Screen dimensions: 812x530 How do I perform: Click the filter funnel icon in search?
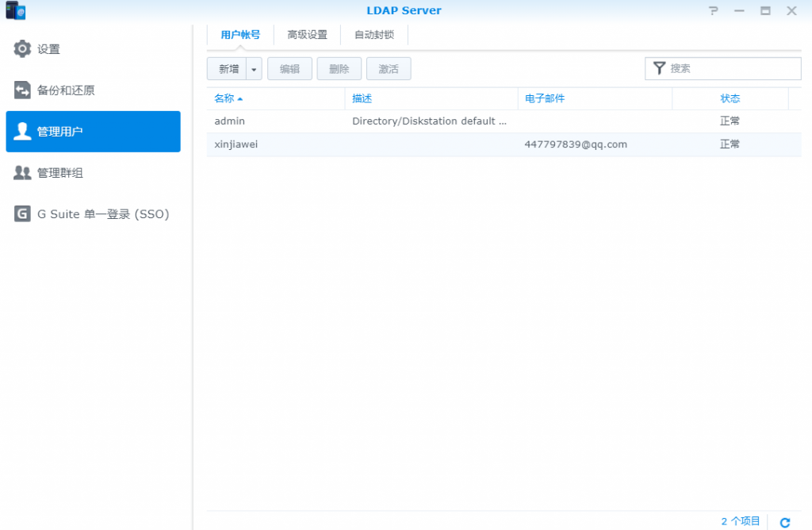point(659,69)
